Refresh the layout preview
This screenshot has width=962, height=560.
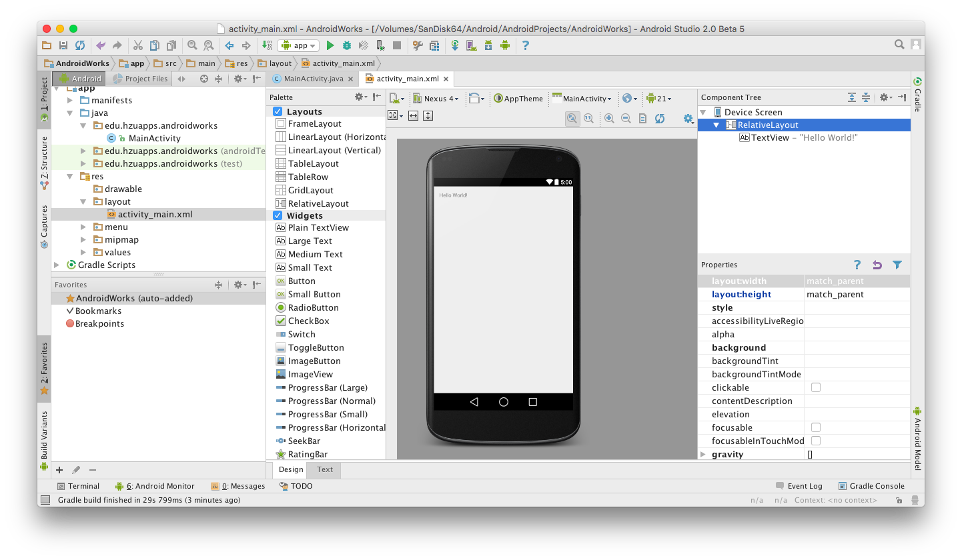[660, 118]
